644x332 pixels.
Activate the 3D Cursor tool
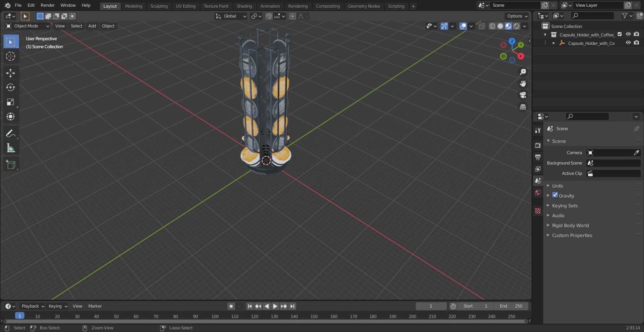pyautogui.click(x=11, y=56)
